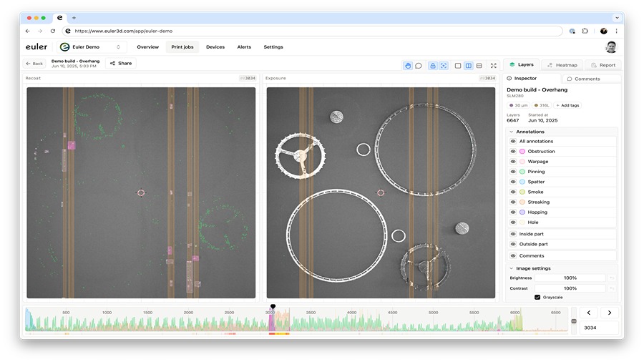This screenshot has width=644, height=362.
Task: Click the layer timeline playhead marker
Action: point(273,307)
